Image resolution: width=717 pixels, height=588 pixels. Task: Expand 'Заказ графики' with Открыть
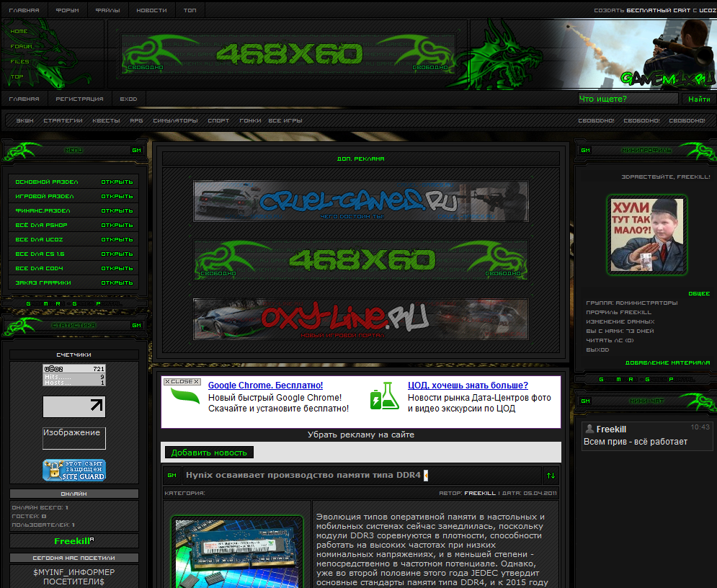[117, 283]
